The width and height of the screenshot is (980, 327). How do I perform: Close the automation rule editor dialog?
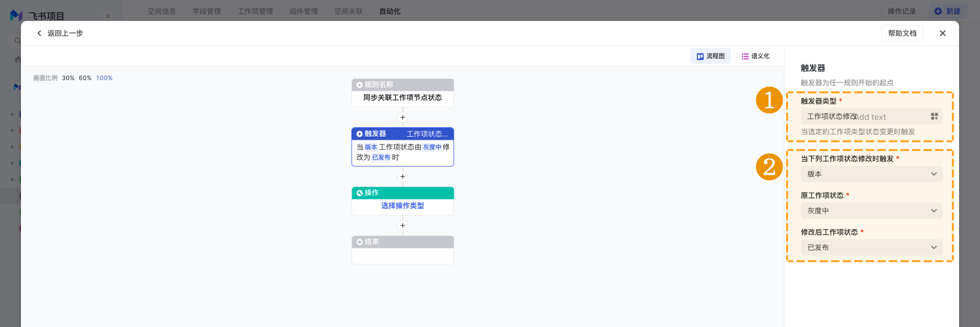click(942, 33)
